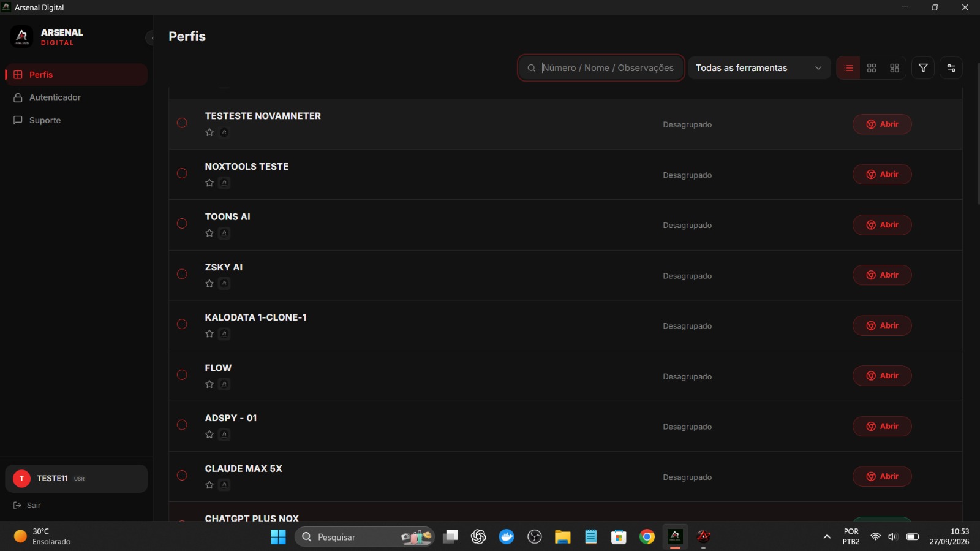980x551 pixels.
Task: Click the star under FLOW
Action: (209, 384)
